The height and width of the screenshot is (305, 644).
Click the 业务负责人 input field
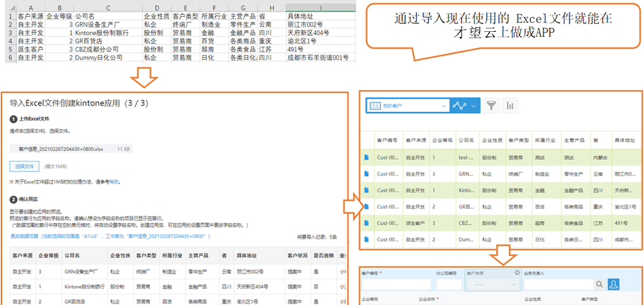(559, 284)
